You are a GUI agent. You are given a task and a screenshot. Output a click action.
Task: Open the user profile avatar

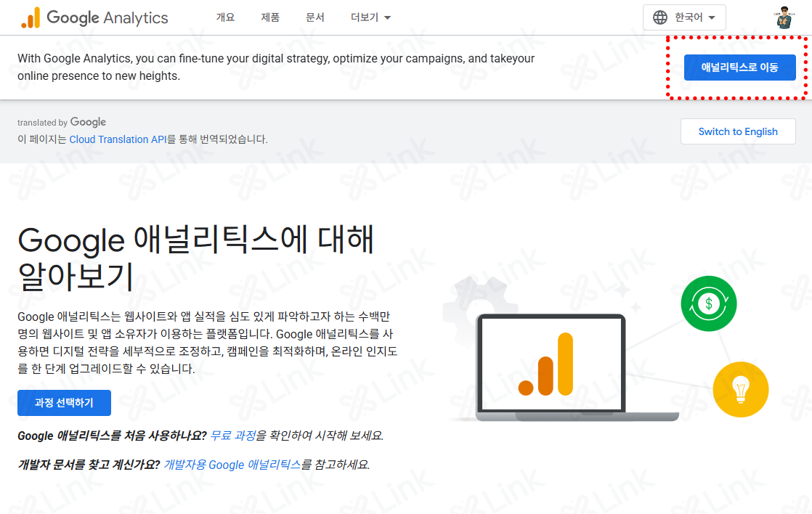784,17
